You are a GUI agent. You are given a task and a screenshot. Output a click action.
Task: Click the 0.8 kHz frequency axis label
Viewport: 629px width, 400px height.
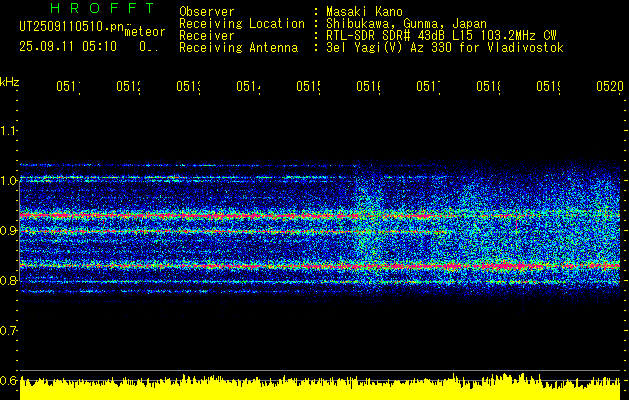pos(8,280)
